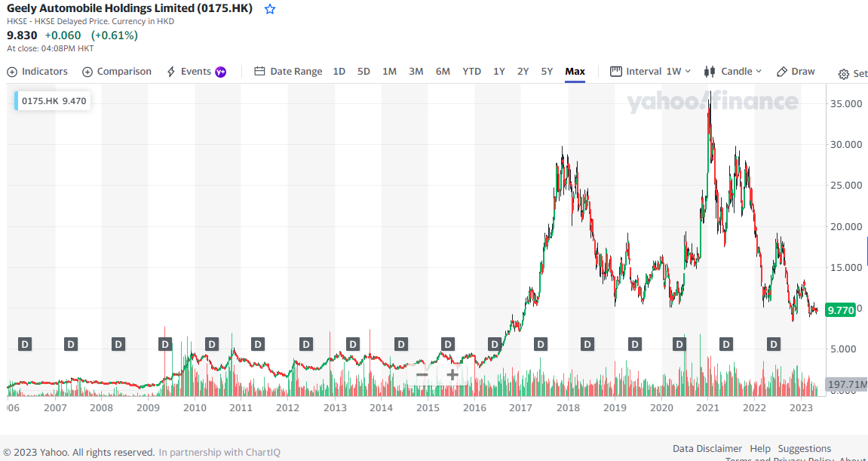Select the Max range

point(575,72)
